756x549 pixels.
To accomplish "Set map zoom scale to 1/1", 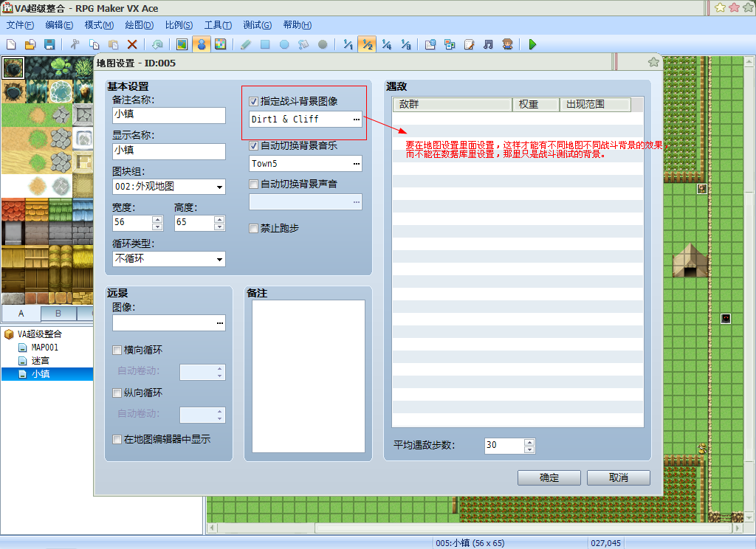I will [x=348, y=44].
